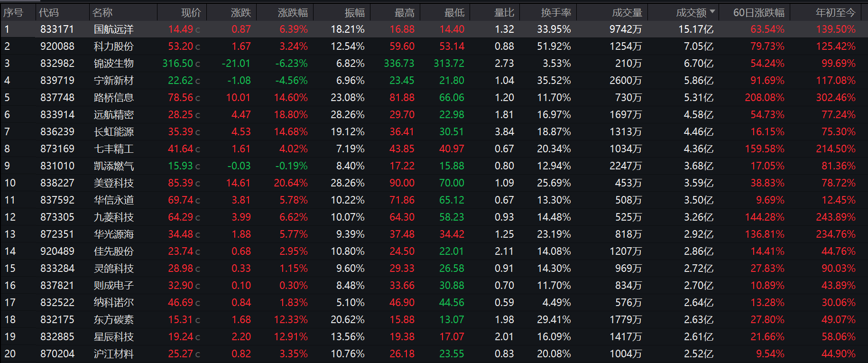Click the 243.89% year-to-date value
Viewport: 868px width, 363px height.
[836, 217]
